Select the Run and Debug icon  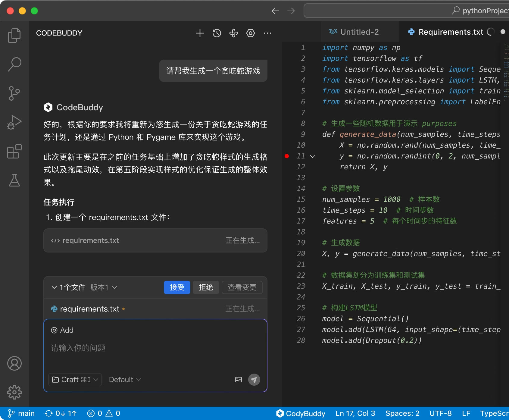(x=14, y=122)
